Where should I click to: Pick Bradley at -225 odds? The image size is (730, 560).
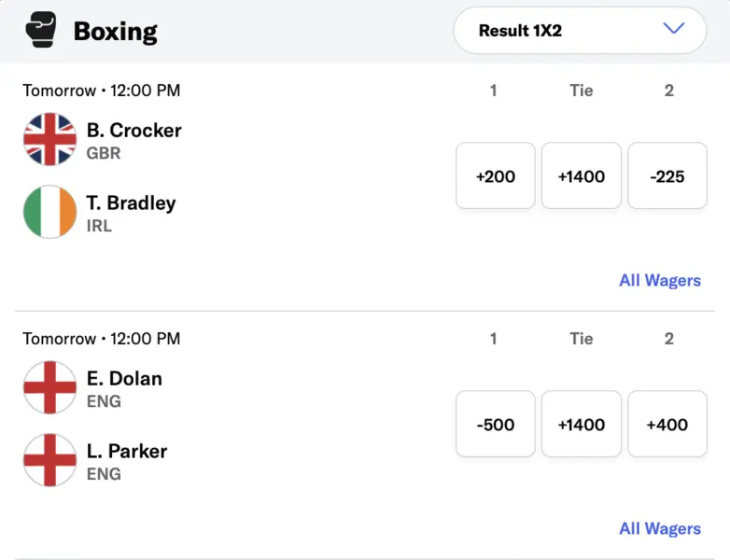(x=667, y=175)
